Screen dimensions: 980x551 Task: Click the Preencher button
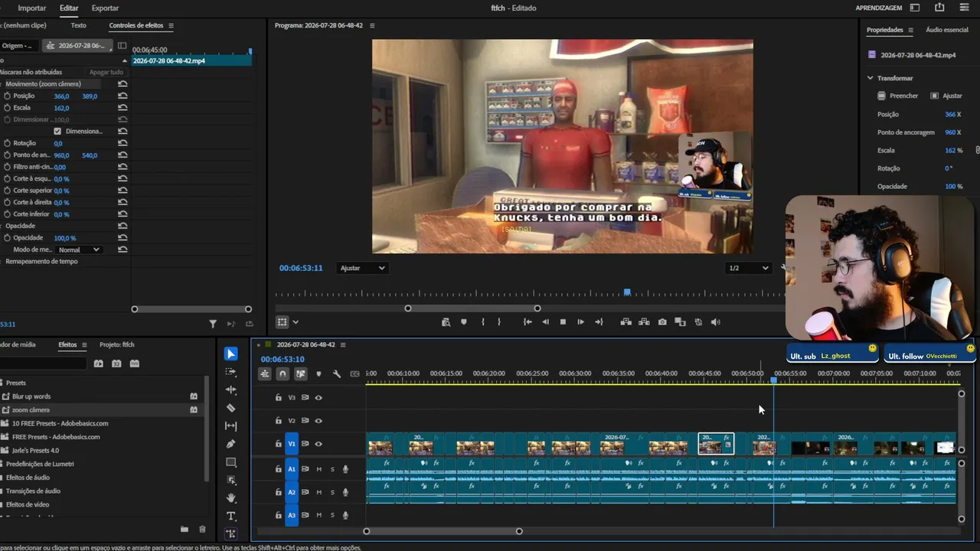(x=898, y=96)
